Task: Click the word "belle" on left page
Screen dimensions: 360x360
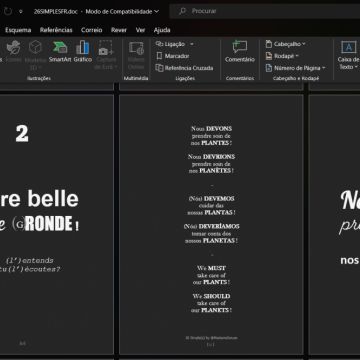Action: (54, 199)
